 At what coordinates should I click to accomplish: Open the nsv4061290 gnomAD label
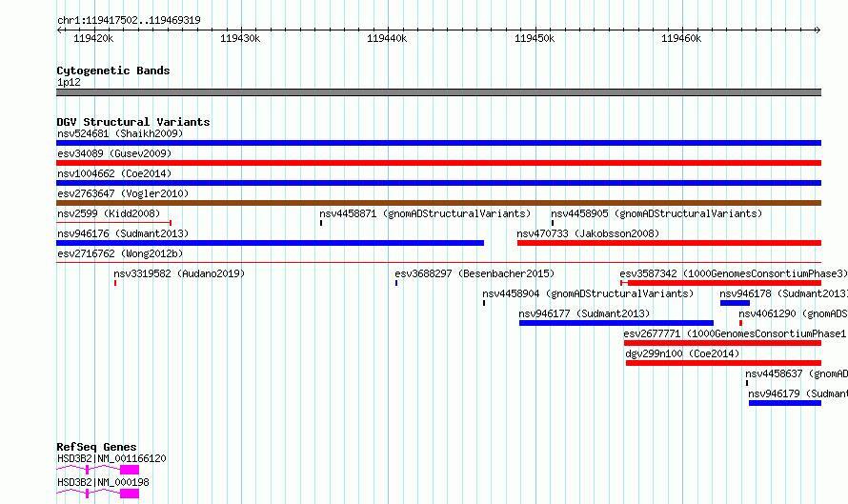[794, 313]
